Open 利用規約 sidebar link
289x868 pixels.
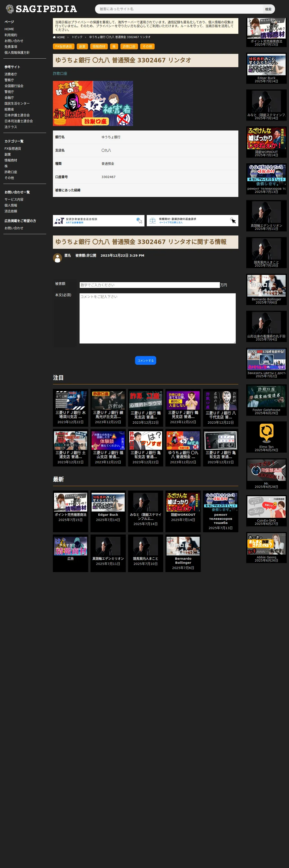pos(11,35)
